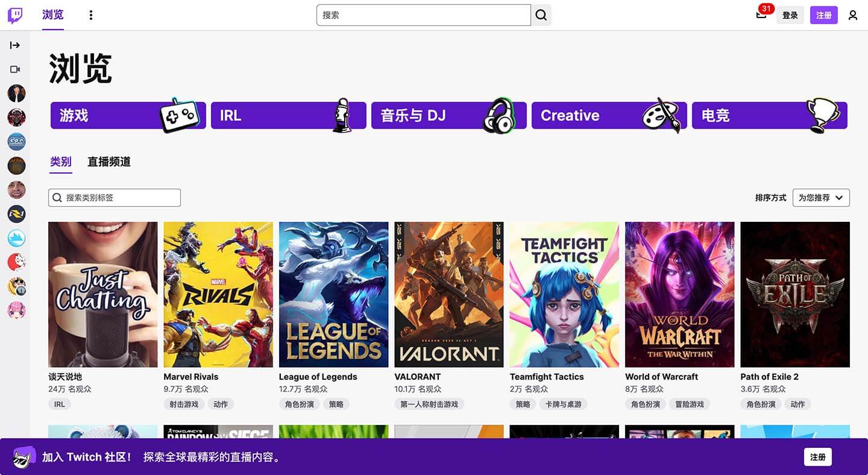The image size is (868, 475).
Task: Click into the top 搜索 search field
Action: (x=424, y=15)
